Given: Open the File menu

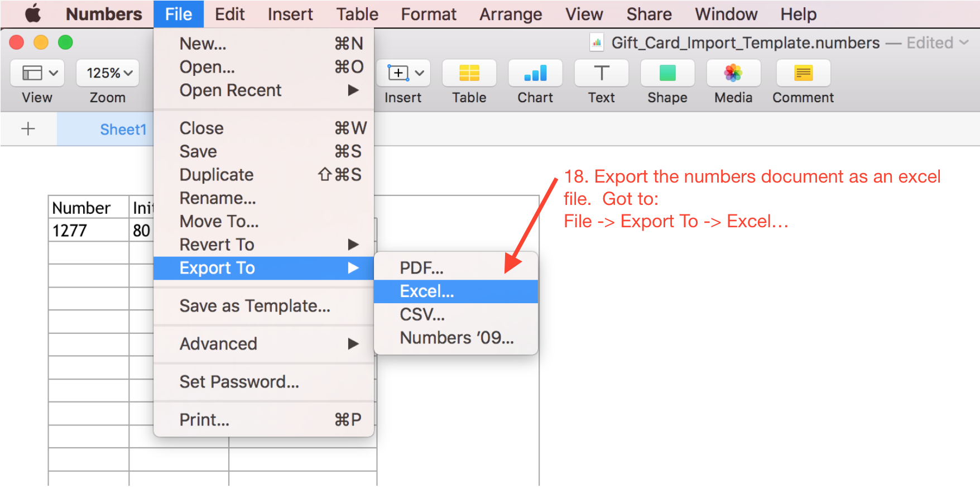Looking at the screenshot, I should click(179, 14).
